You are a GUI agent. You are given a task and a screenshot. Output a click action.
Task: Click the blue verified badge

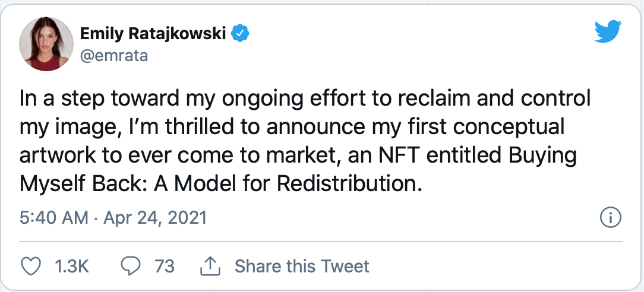click(239, 34)
